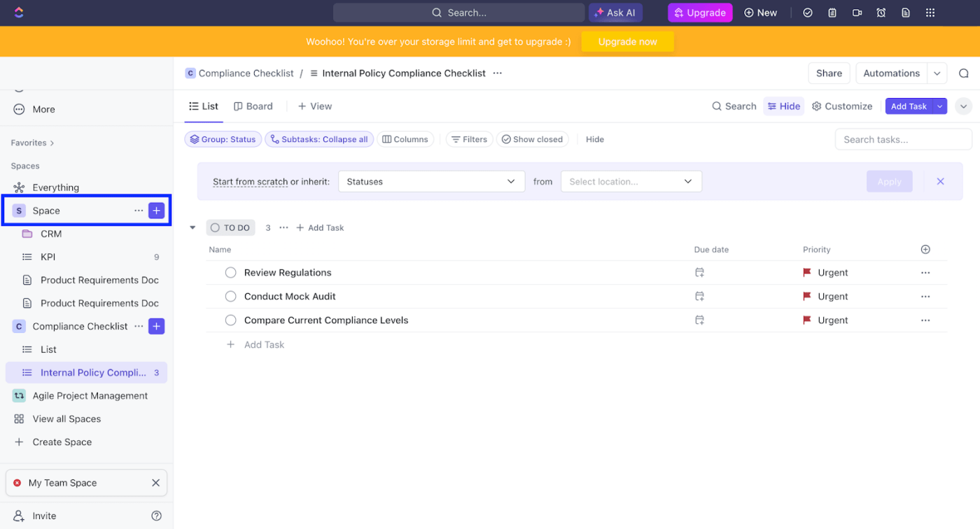Add a new view with + View
This screenshot has height=529, width=980.
click(315, 106)
